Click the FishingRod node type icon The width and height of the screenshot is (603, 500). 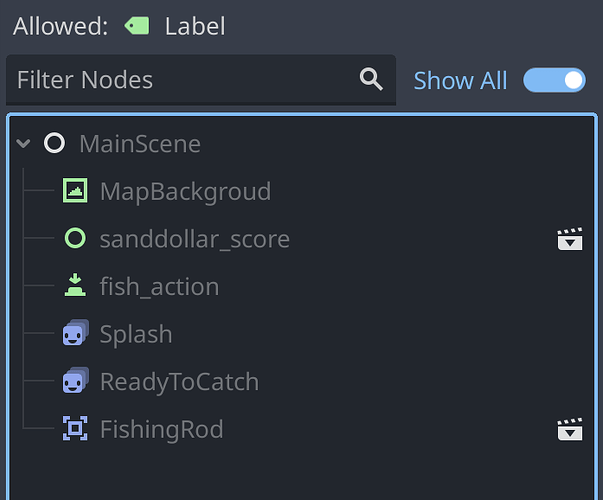(75, 428)
